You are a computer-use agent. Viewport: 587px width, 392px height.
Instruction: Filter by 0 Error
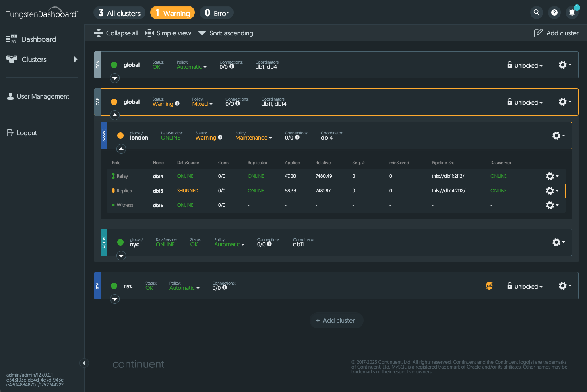click(217, 13)
